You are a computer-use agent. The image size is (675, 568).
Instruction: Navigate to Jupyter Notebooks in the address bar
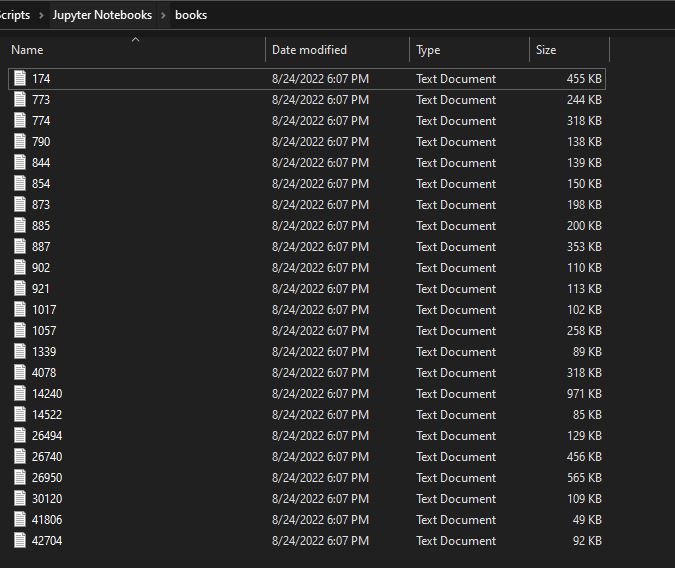(102, 15)
